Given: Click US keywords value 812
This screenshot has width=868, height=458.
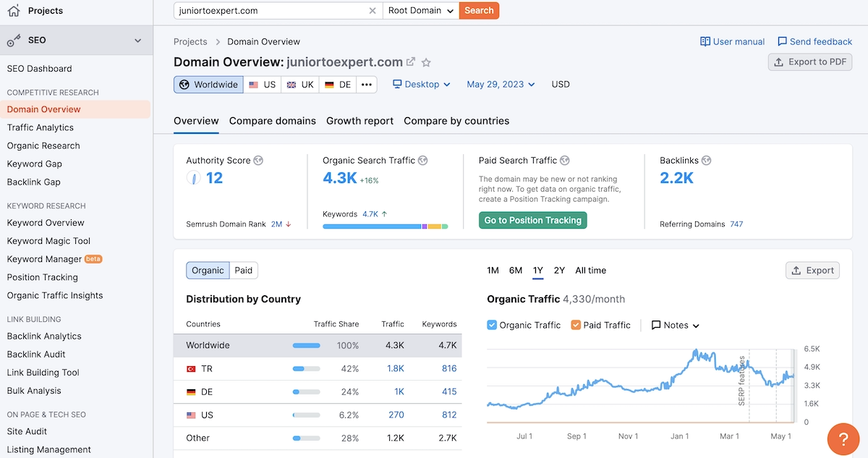Looking at the screenshot, I should pos(449,415).
